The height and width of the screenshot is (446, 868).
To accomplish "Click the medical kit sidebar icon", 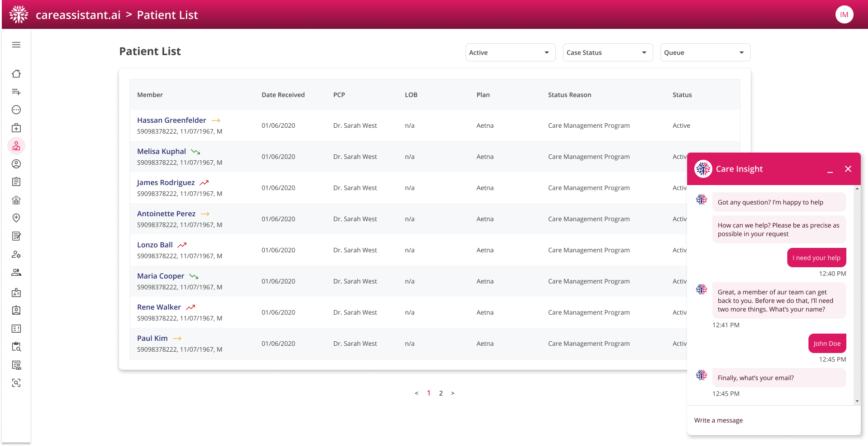I will pos(16,128).
